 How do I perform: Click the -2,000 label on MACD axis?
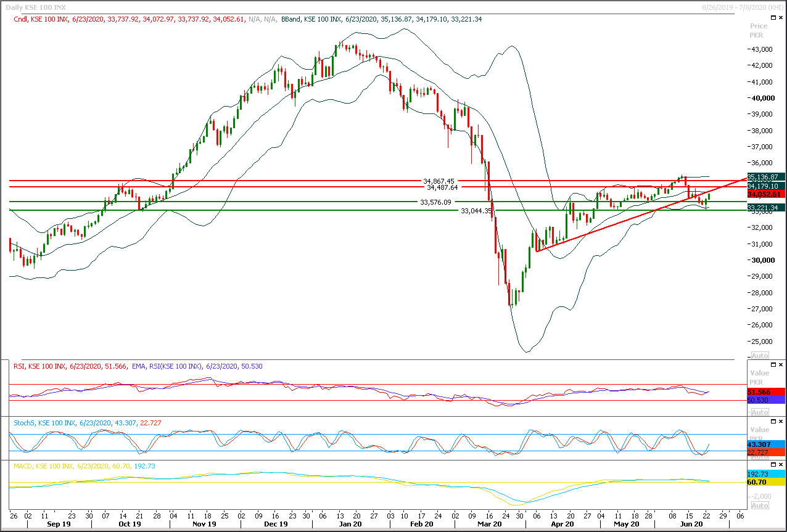(x=762, y=497)
